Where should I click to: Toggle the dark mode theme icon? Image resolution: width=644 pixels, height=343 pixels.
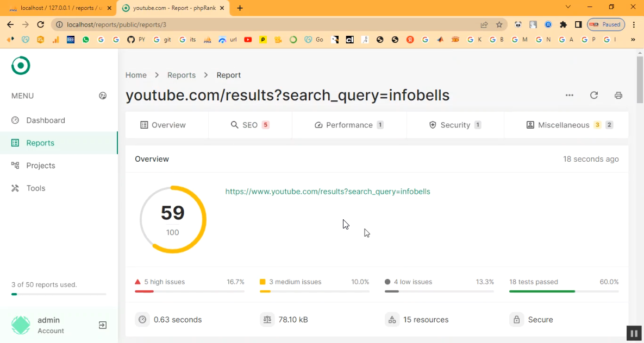click(103, 96)
